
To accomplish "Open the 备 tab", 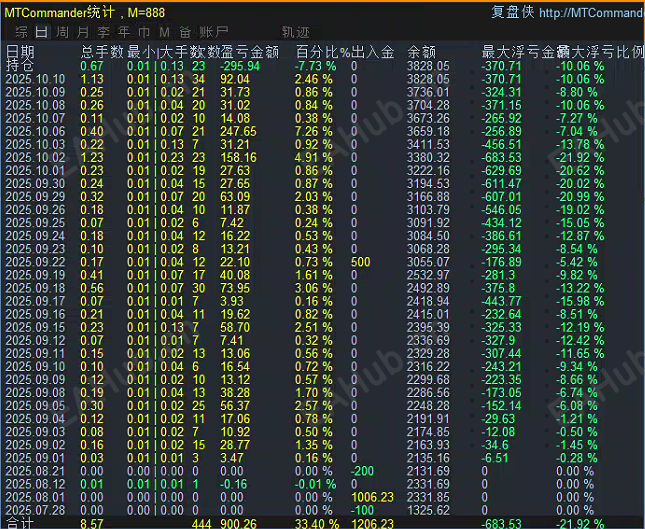I will pos(185,32).
